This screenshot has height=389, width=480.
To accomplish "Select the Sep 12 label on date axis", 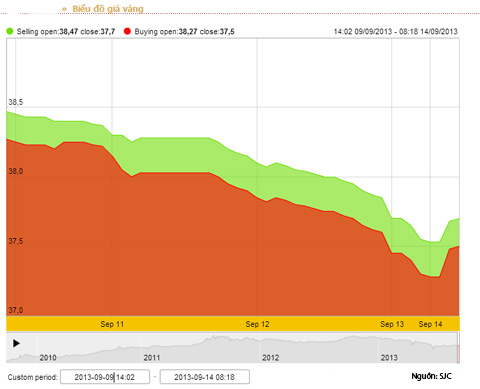I will [257, 324].
